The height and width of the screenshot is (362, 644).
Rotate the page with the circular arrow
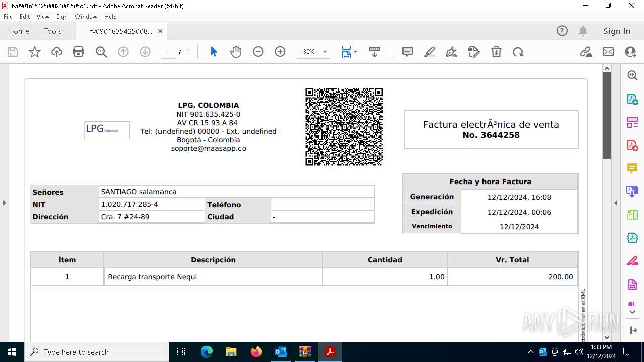pos(518,52)
